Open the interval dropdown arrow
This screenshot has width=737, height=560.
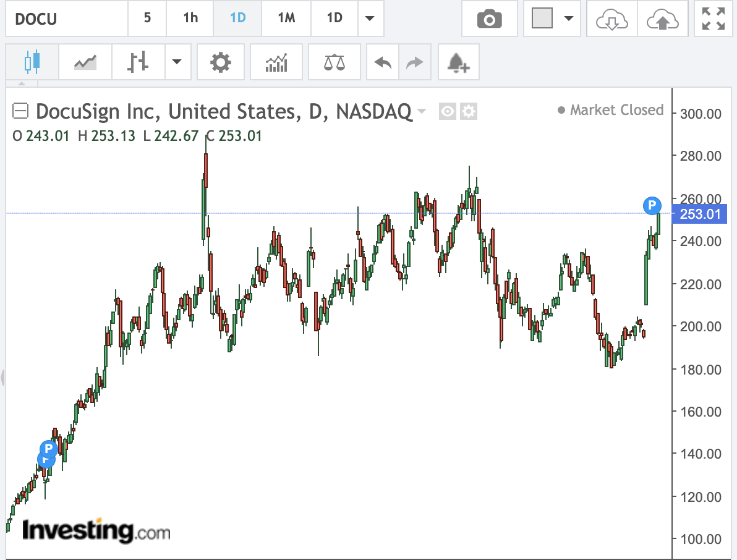click(370, 19)
